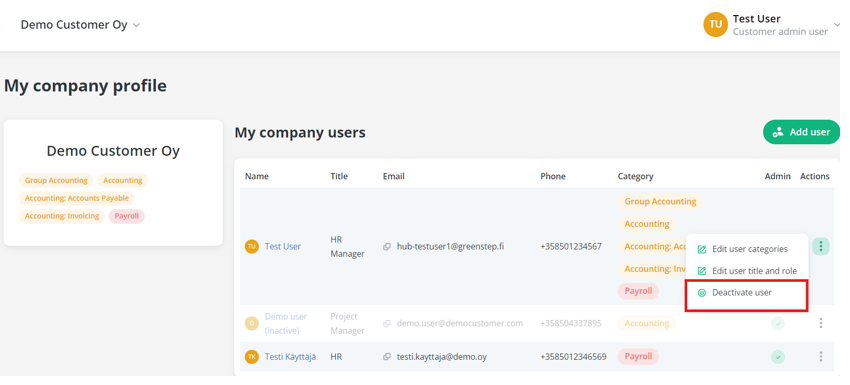The height and width of the screenshot is (385, 850).
Task: Click HR Manager title of Test User
Action: point(347,247)
